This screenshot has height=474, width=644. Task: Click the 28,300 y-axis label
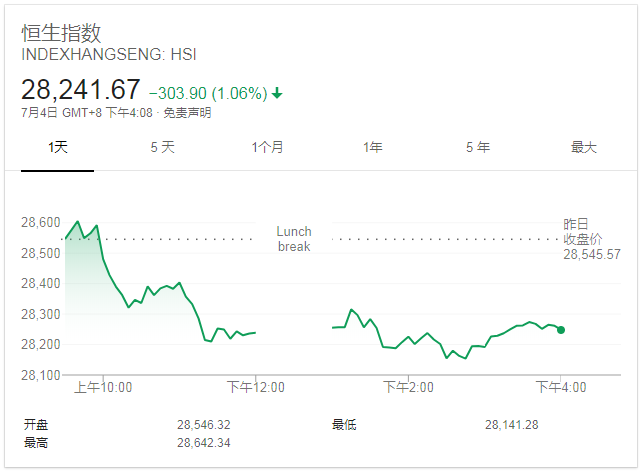click(41, 314)
